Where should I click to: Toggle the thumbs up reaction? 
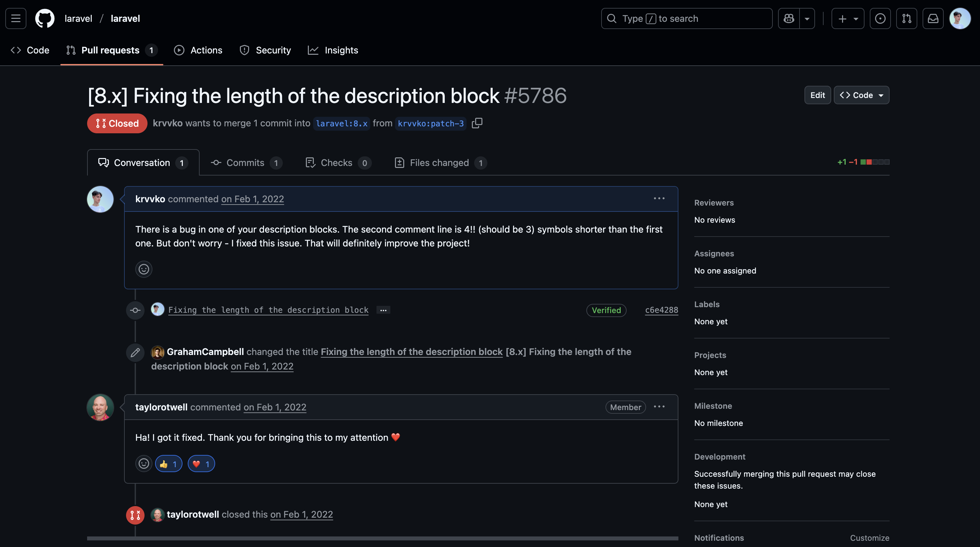(x=169, y=464)
